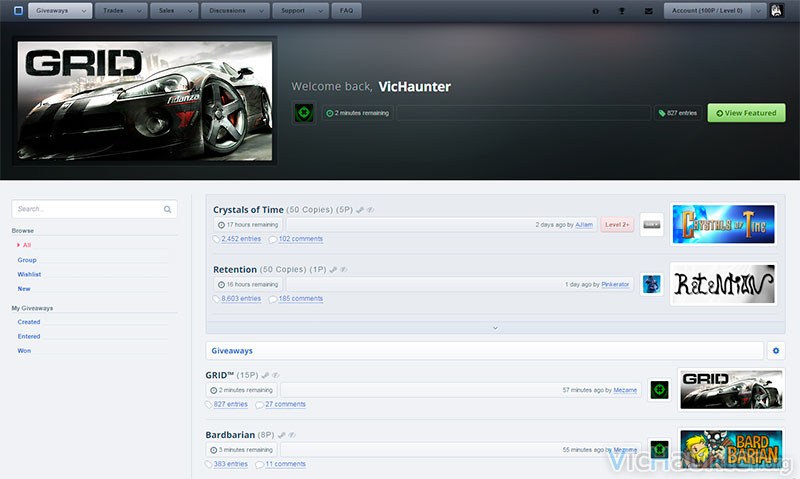This screenshot has height=479, width=800.
Task: Open Account (100P / Level 0) button
Action: tap(708, 11)
